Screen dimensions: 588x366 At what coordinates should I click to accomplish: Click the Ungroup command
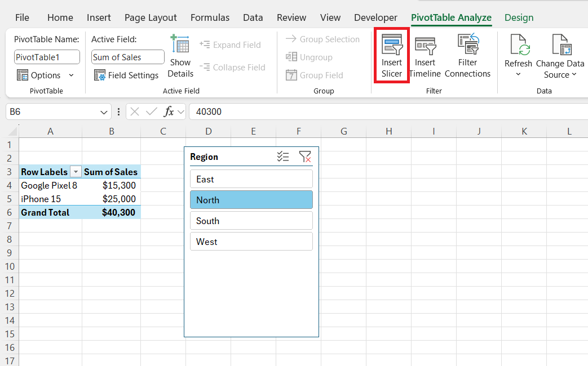[309, 57]
